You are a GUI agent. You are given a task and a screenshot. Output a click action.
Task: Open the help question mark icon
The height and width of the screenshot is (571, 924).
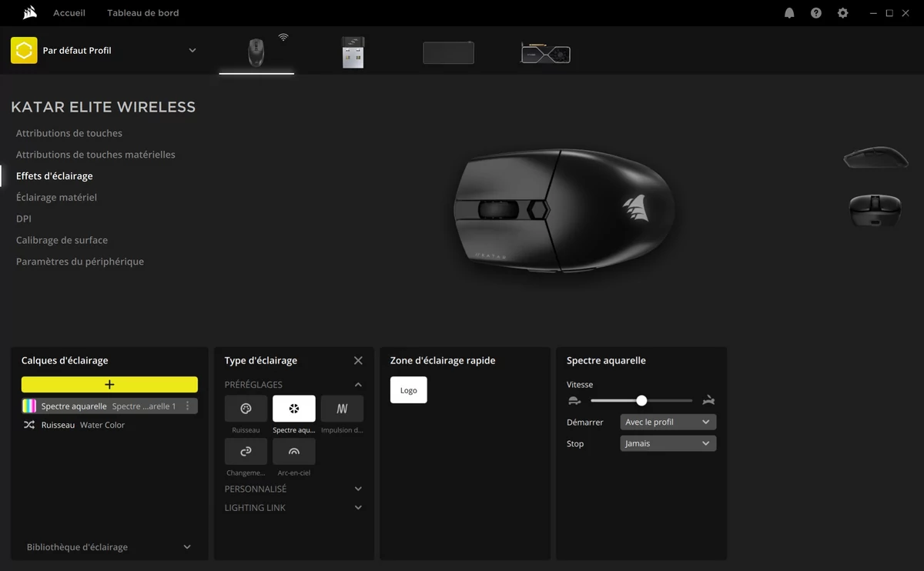click(816, 13)
